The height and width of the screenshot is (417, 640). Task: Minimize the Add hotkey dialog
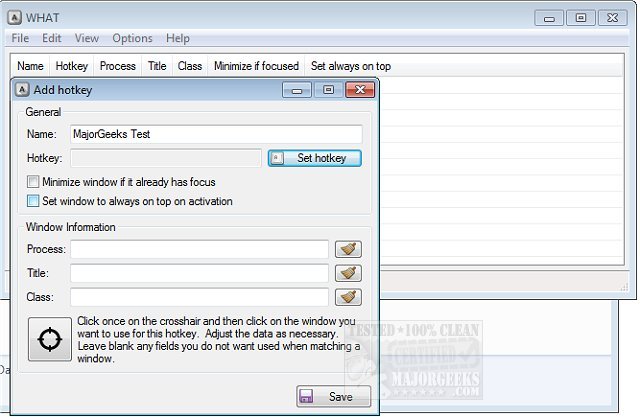tap(297, 90)
